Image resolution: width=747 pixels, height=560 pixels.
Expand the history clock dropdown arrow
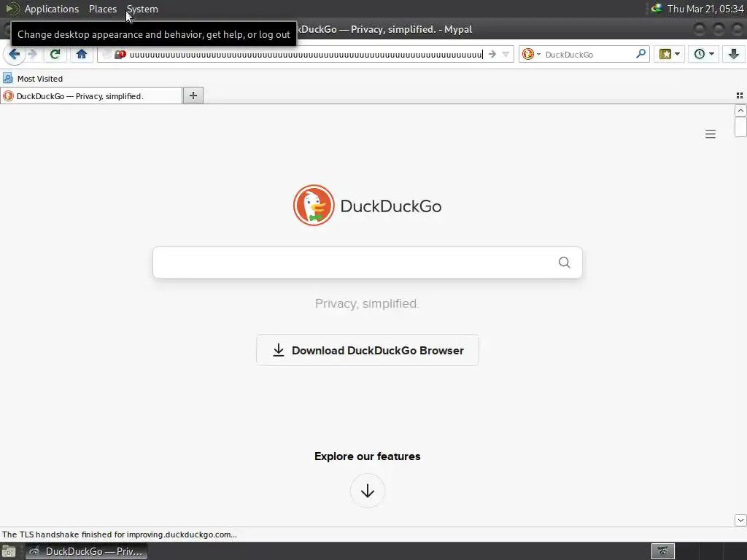712,54
